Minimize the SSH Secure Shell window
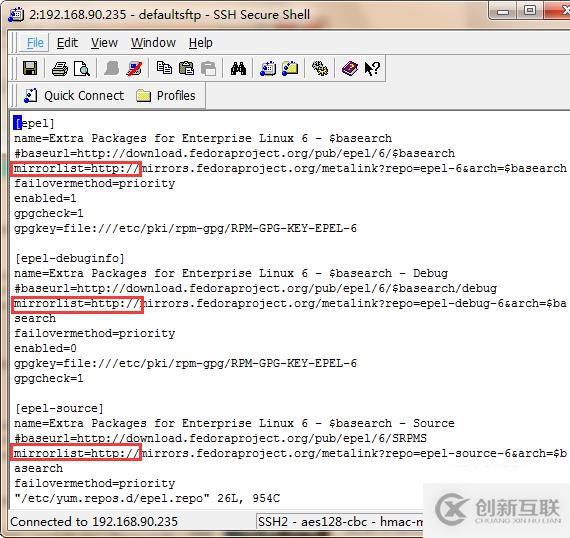The width and height of the screenshot is (570, 538). [503, 12]
